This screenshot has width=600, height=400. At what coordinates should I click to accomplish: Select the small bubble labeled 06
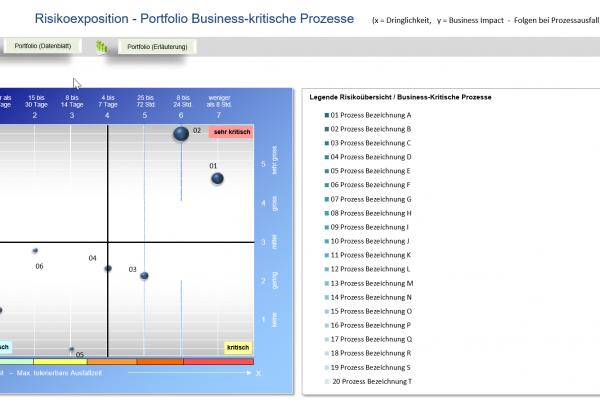[35, 251]
